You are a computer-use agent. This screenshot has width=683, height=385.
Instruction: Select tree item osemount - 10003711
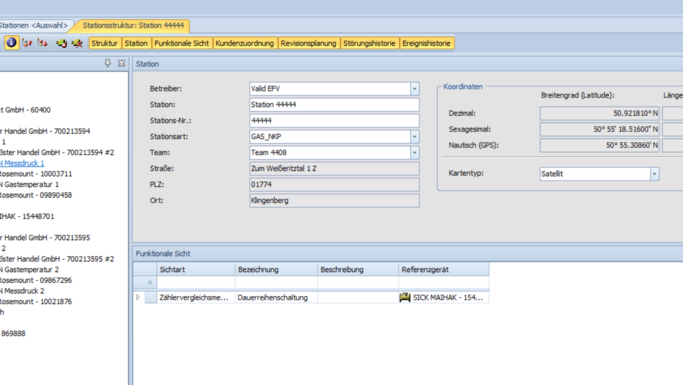pyautogui.click(x=36, y=174)
